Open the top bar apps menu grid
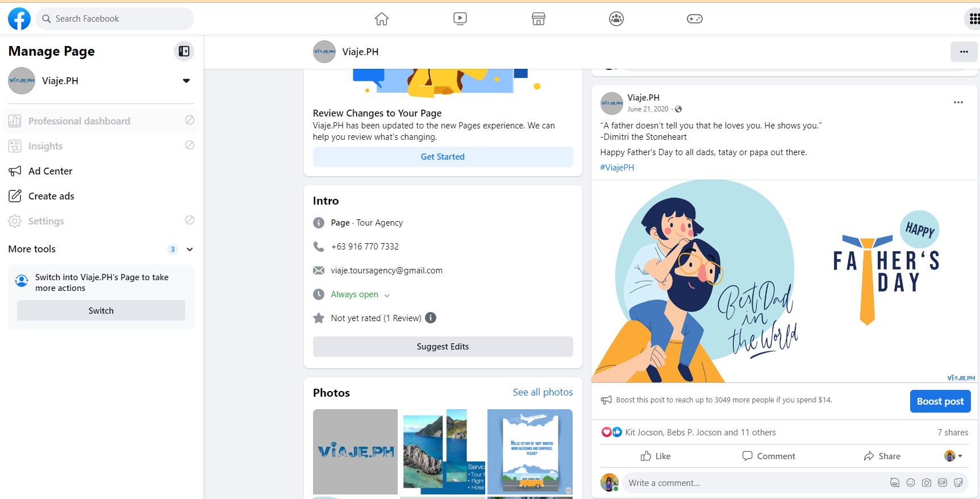The height and width of the screenshot is (499, 980). pyautogui.click(x=974, y=19)
